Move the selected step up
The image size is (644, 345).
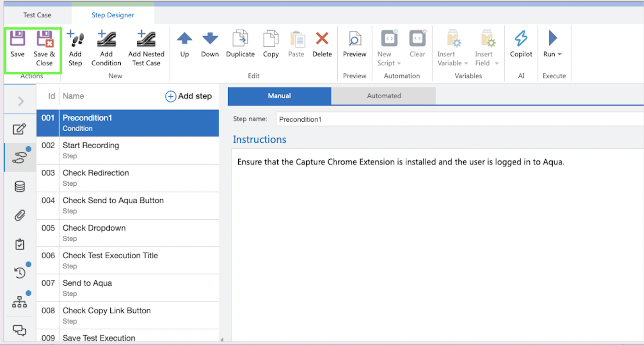point(184,39)
